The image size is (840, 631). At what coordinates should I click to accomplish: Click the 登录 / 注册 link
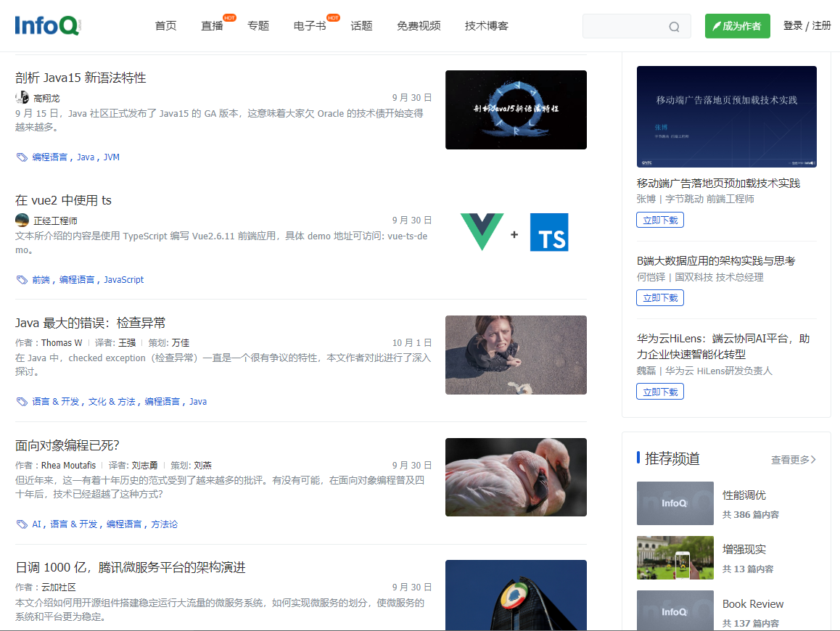coord(807,25)
